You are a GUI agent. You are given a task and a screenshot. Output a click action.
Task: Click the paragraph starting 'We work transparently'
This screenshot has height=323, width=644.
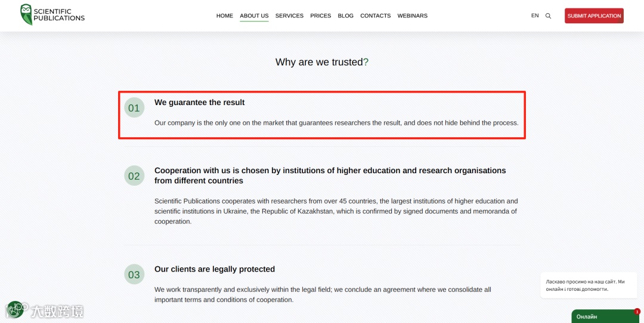point(323,294)
